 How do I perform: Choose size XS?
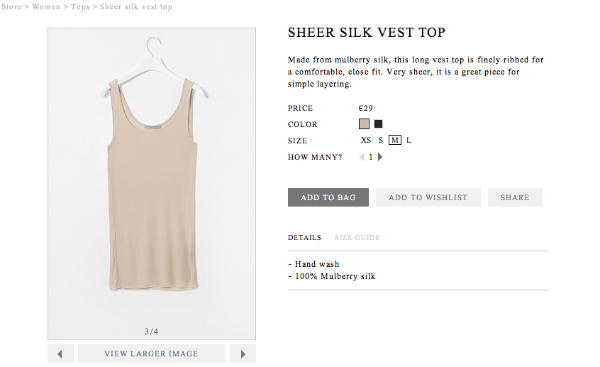[366, 140]
